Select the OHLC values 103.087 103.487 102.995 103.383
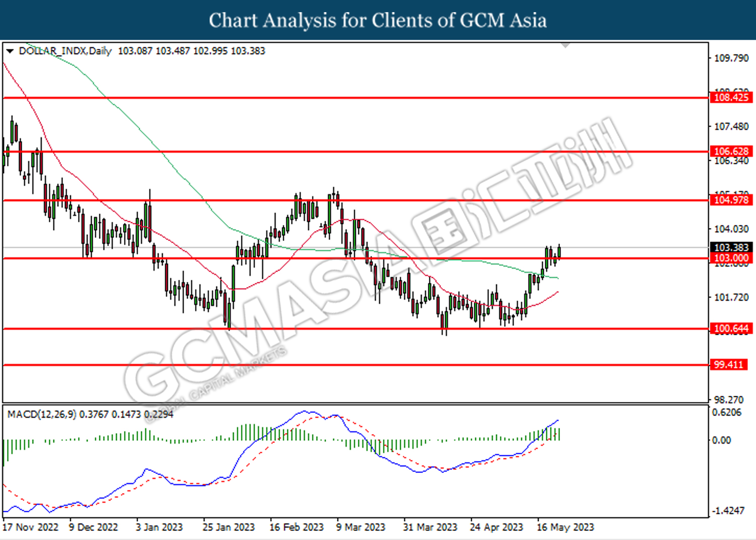The image size is (756, 540). point(192,51)
